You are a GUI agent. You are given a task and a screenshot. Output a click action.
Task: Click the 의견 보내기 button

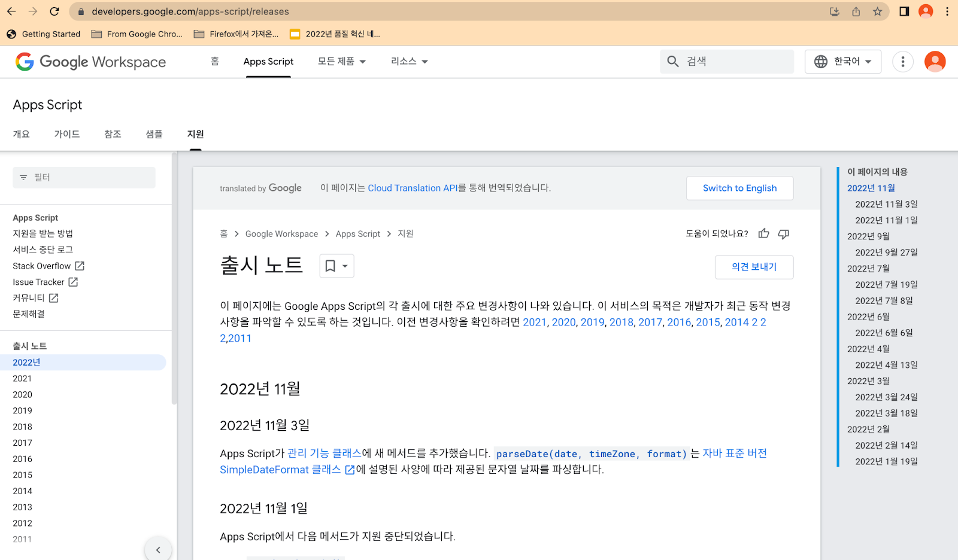click(x=754, y=267)
